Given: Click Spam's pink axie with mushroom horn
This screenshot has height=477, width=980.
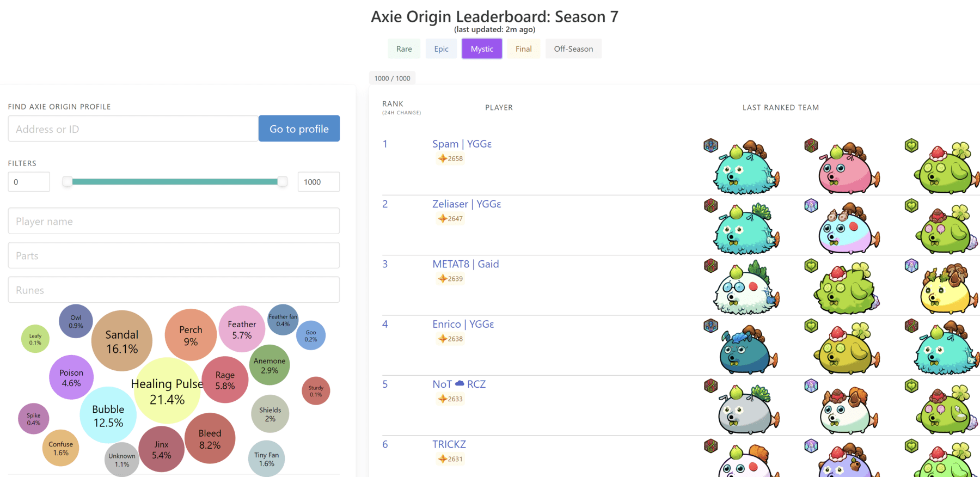Looking at the screenshot, I should [846, 169].
